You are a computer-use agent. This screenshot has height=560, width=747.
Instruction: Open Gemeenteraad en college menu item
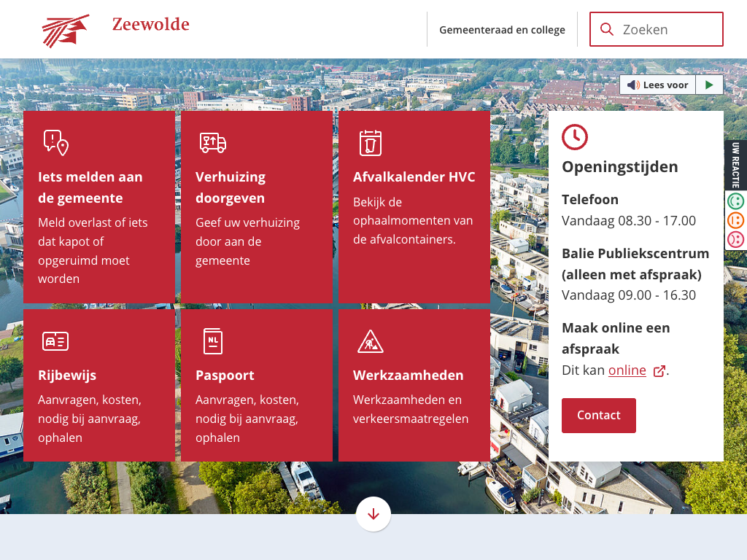pos(502,30)
